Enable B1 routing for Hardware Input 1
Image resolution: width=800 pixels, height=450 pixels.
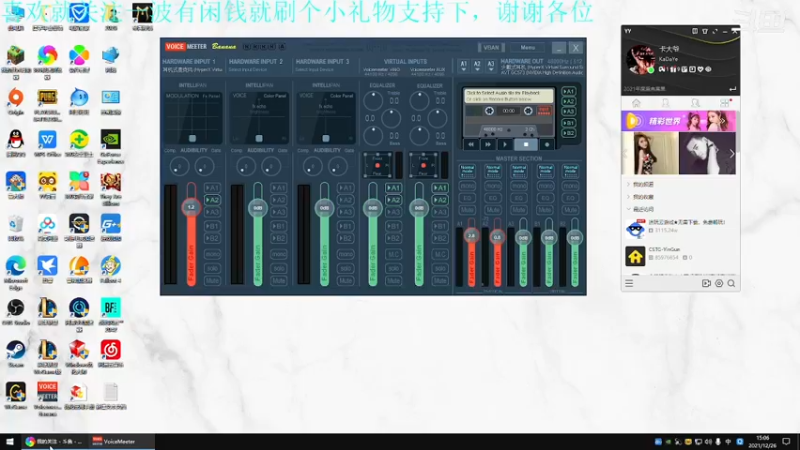pos(212,226)
